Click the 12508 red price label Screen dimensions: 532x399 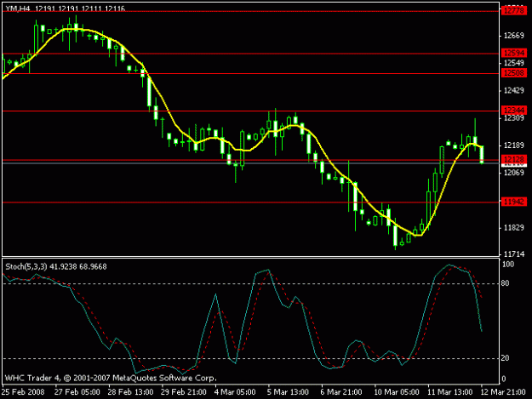click(513, 73)
